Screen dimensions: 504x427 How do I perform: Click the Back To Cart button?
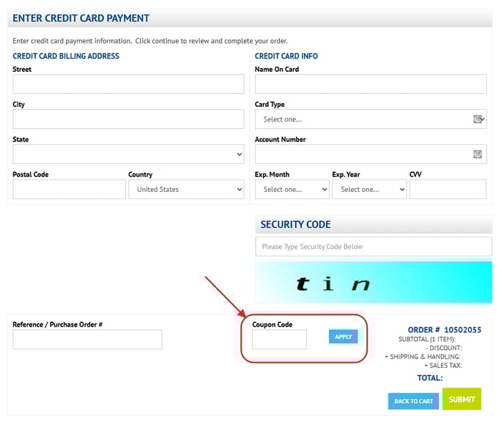(413, 401)
